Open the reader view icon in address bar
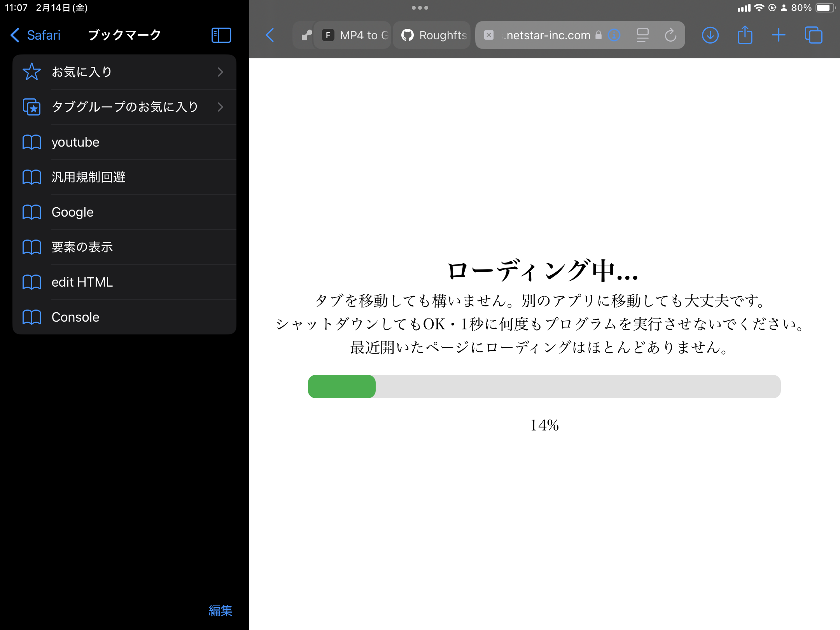840x630 pixels. (x=642, y=35)
